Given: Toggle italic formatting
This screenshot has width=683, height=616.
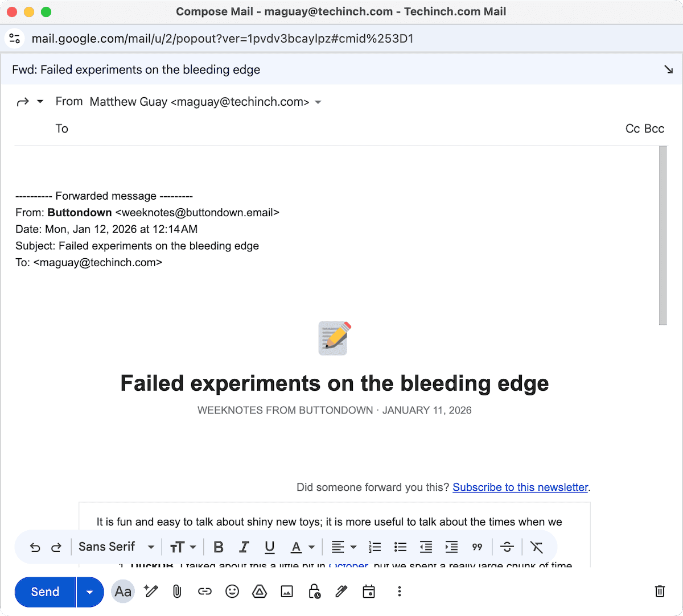Looking at the screenshot, I should 244,547.
